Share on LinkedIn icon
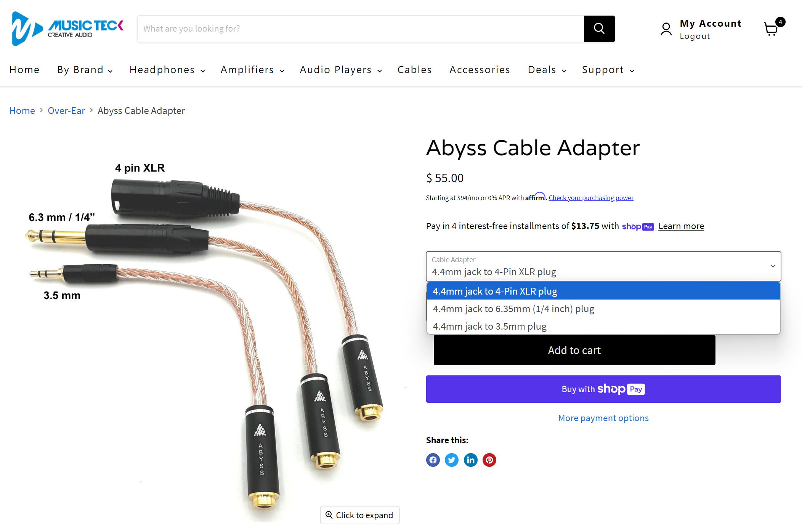Screen dimensions: 802x532 [471, 460]
